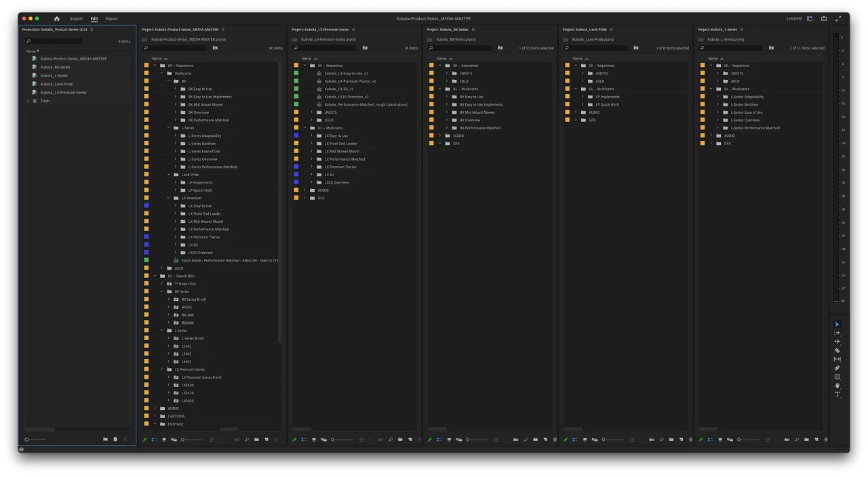
Task: Expand the zNESTS bin in LX-Premium-Series panel
Action: click(x=311, y=112)
